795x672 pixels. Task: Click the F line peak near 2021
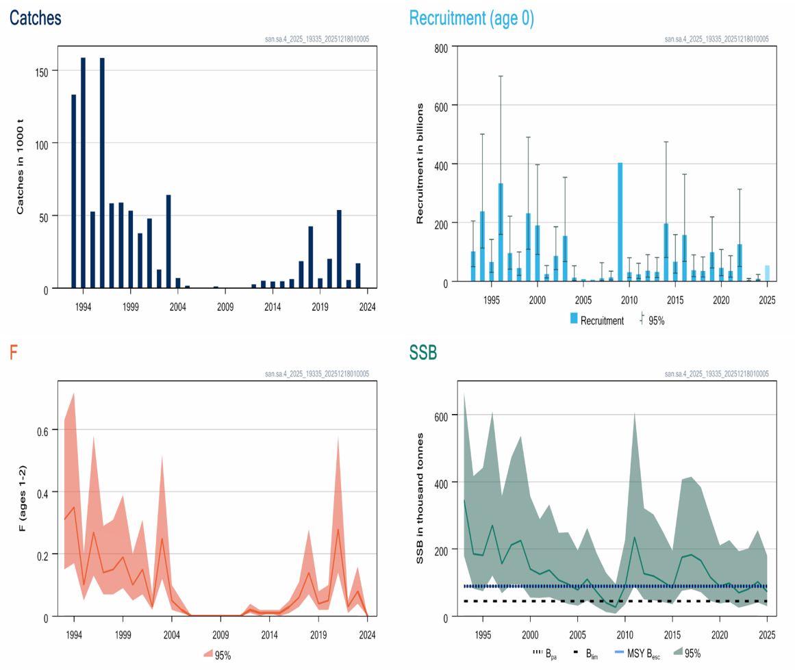pyautogui.click(x=338, y=529)
